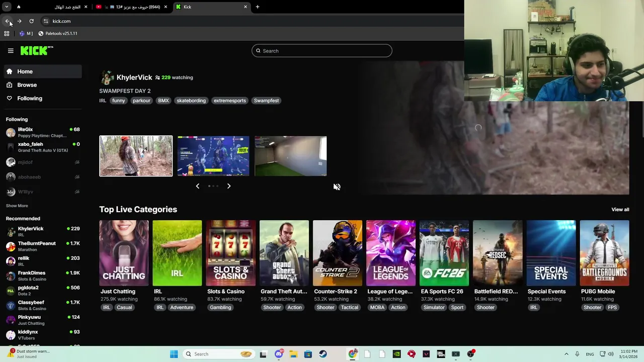Open a new browser tab
Image resolution: width=644 pixels, height=362 pixels.
258,7
